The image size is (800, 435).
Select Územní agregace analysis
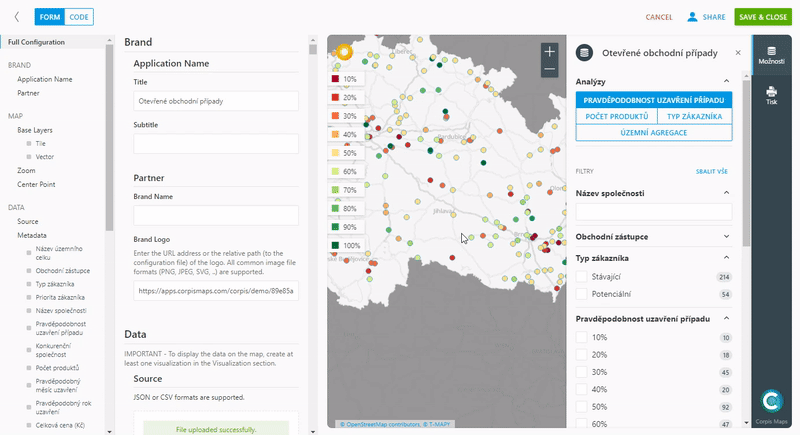click(x=654, y=133)
